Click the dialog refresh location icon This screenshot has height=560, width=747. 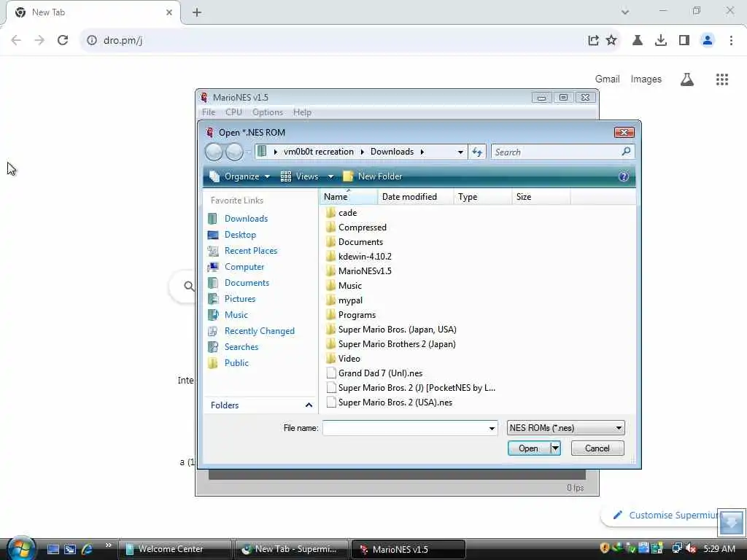click(477, 152)
